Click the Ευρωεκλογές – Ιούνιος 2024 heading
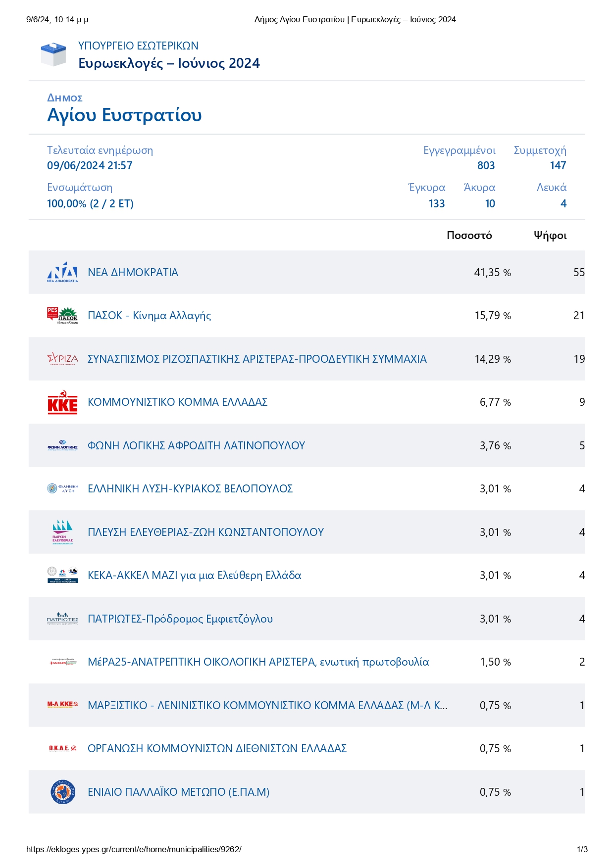Screen dimensions: 614x868 [169, 63]
